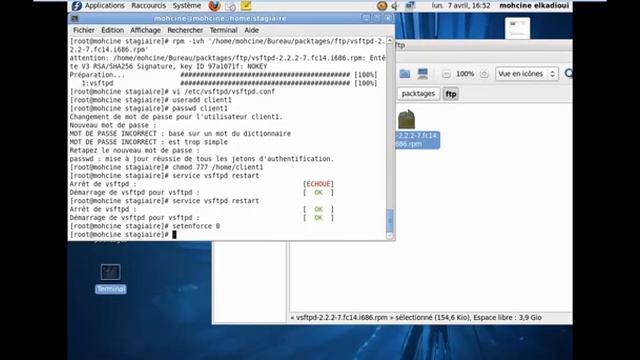This screenshot has height=360, width=640.
Task: Open the Terminal desktop launcher icon
Action: 111,272
